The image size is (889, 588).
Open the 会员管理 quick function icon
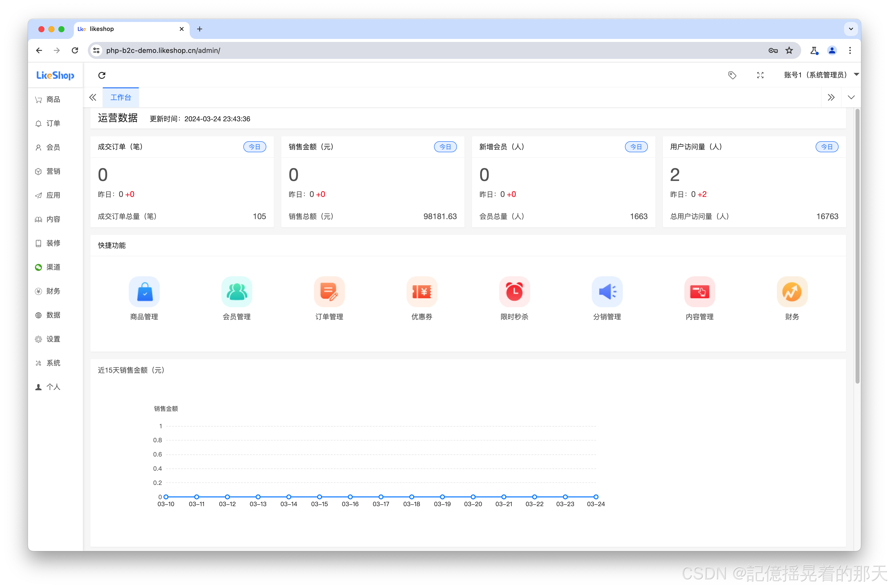coord(237,292)
